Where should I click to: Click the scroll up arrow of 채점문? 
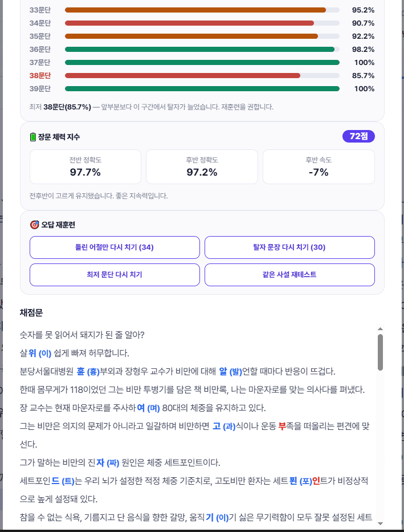pyautogui.click(x=380, y=329)
